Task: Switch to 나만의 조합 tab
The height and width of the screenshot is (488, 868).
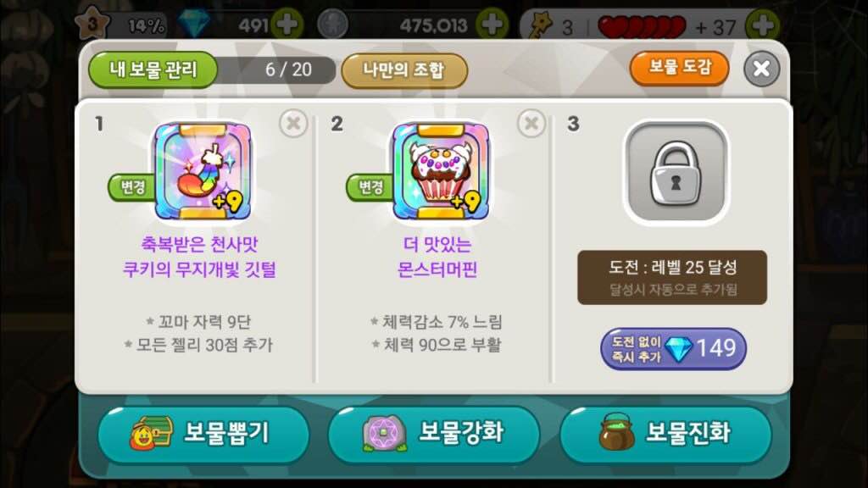Action: (x=404, y=70)
